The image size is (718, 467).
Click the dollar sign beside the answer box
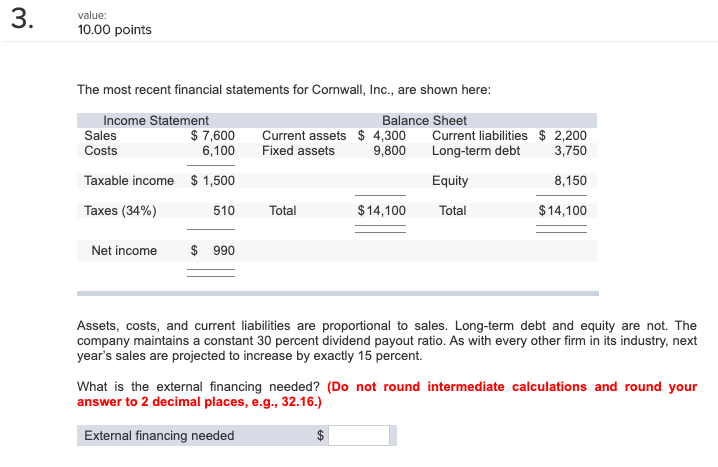(x=321, y=435)
